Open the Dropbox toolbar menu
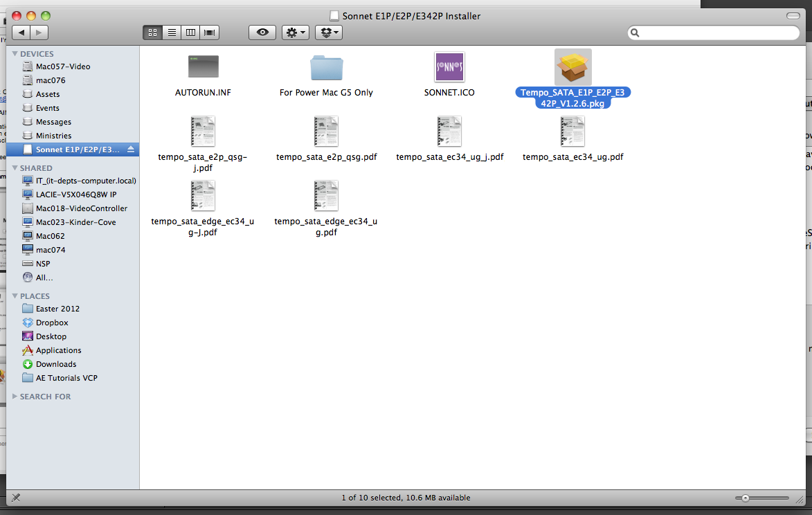This screenshot has height=515, width=812. click(329, 33)
